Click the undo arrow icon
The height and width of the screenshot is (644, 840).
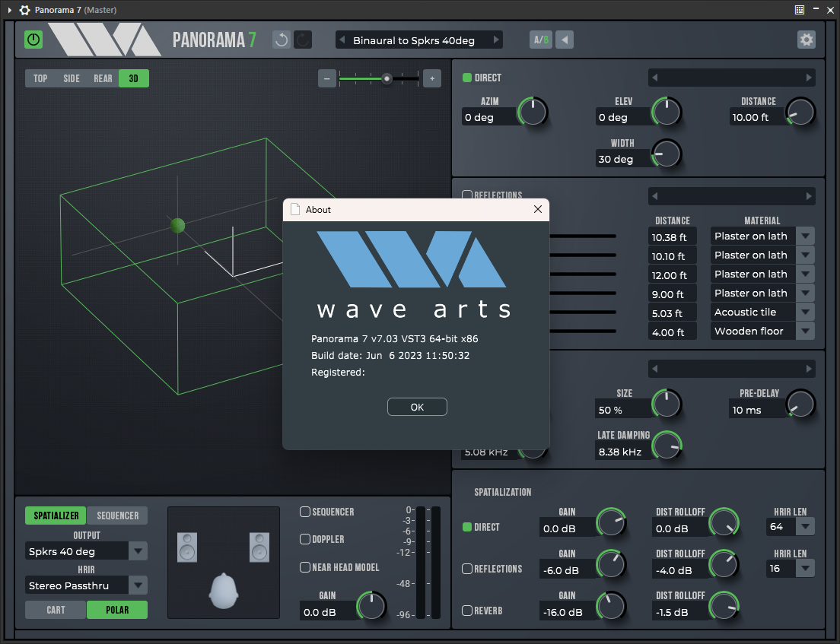pos(282,40)
